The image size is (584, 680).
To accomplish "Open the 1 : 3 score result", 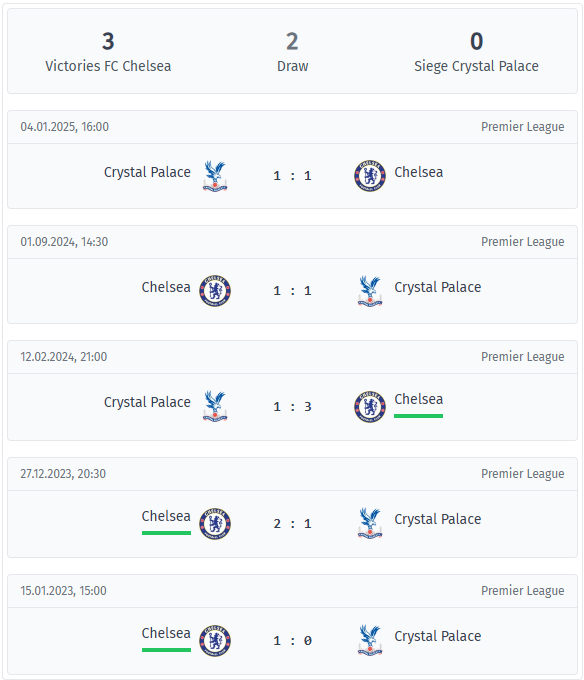I will 292,407.
